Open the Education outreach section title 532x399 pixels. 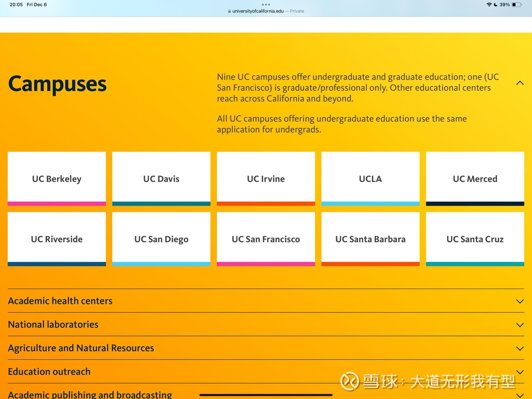tap(49, 371)
